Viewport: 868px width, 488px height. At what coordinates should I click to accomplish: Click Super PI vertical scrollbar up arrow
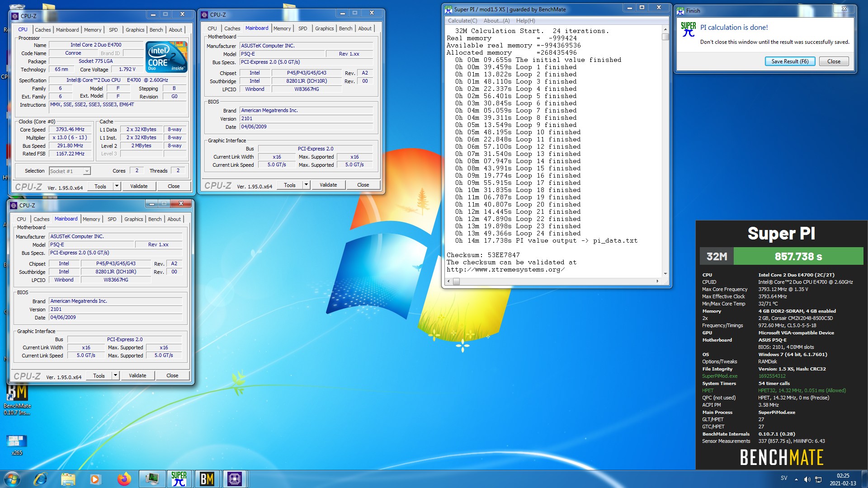click(665, 29)
